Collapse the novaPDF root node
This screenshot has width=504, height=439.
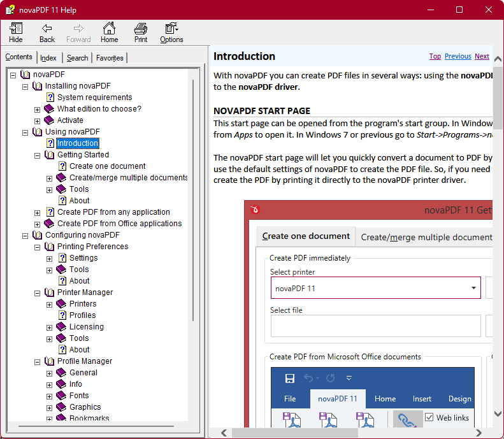pos(13,76)
